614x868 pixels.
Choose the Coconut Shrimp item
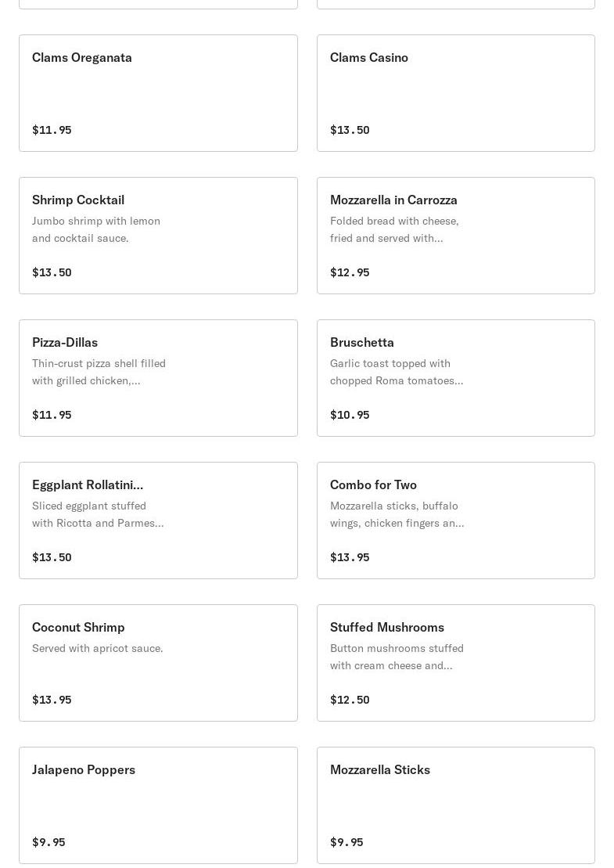point(158,663)
